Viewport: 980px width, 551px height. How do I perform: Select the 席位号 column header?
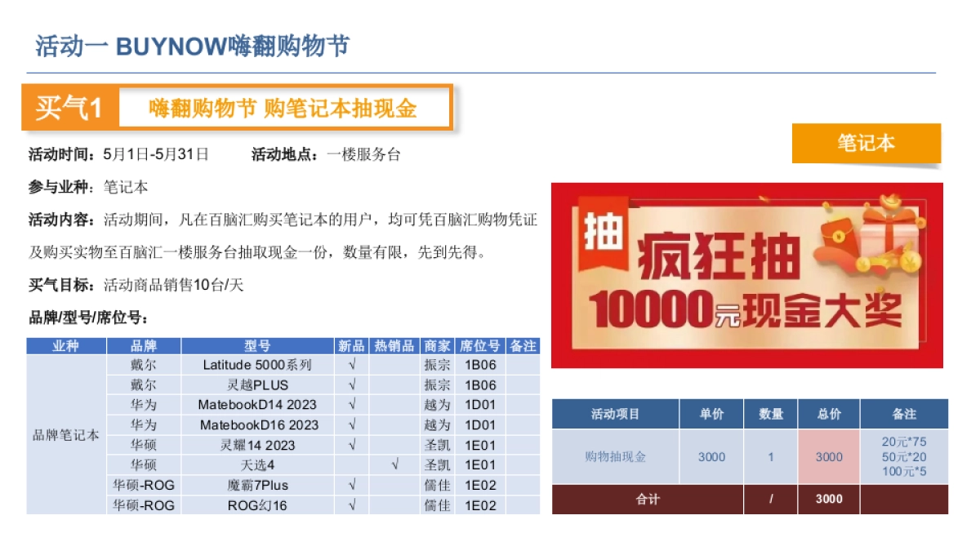479,345
